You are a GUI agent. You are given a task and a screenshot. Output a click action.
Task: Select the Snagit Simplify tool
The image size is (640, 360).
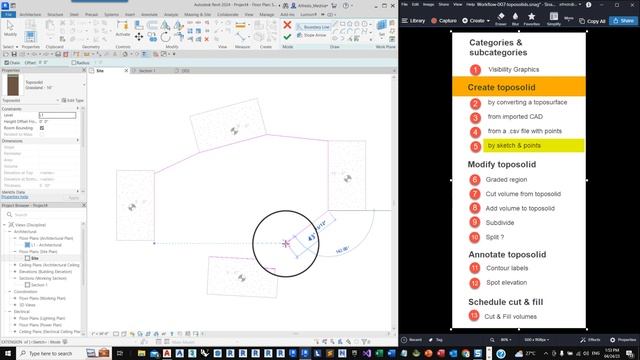[553, 19]
